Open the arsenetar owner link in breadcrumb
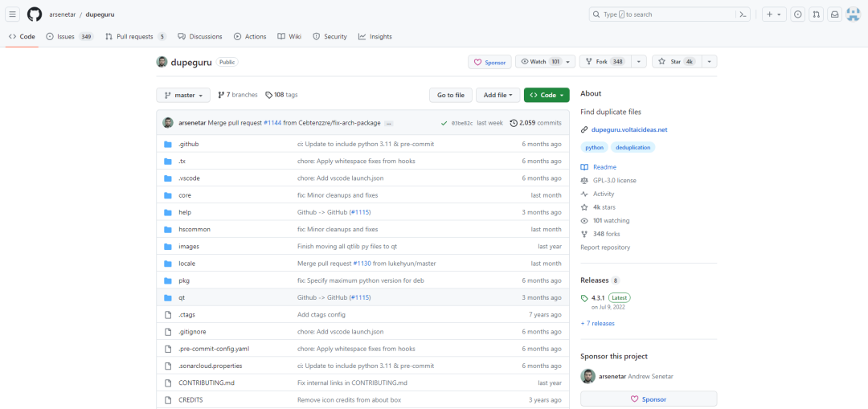This screenshot has width=868, height=409. [62, 14]
